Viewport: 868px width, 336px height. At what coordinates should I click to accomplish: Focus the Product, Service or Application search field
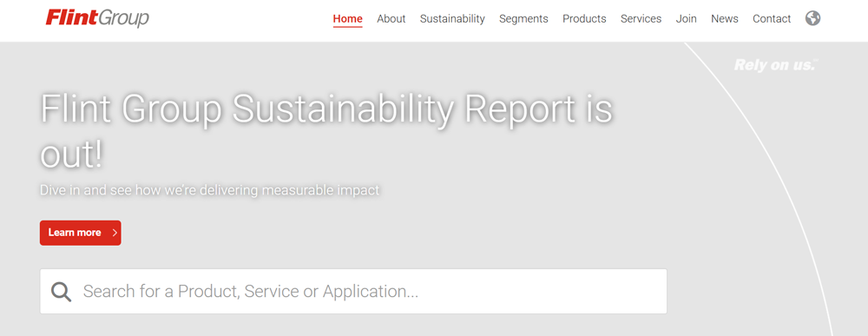pyautogui.click(x=353, y=291)
